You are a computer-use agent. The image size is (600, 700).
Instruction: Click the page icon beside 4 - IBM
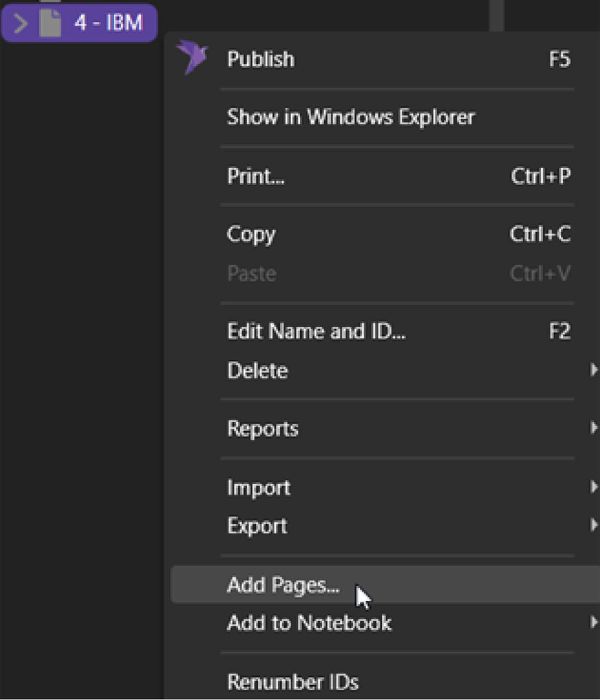[50, 23]
